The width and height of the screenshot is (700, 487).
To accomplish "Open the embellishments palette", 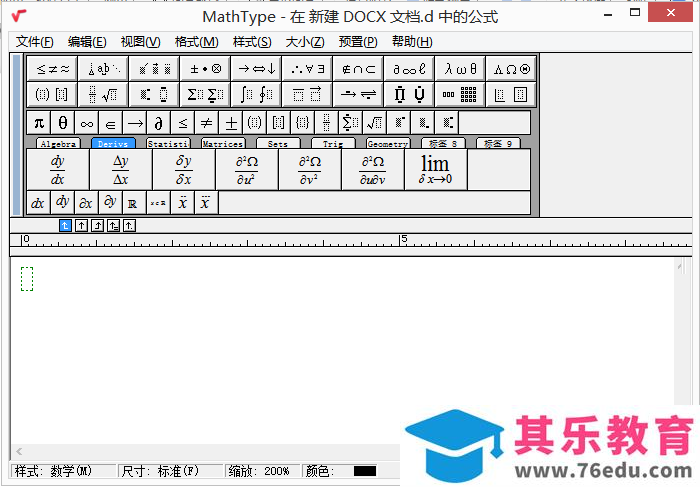I will tap(154, 69).
